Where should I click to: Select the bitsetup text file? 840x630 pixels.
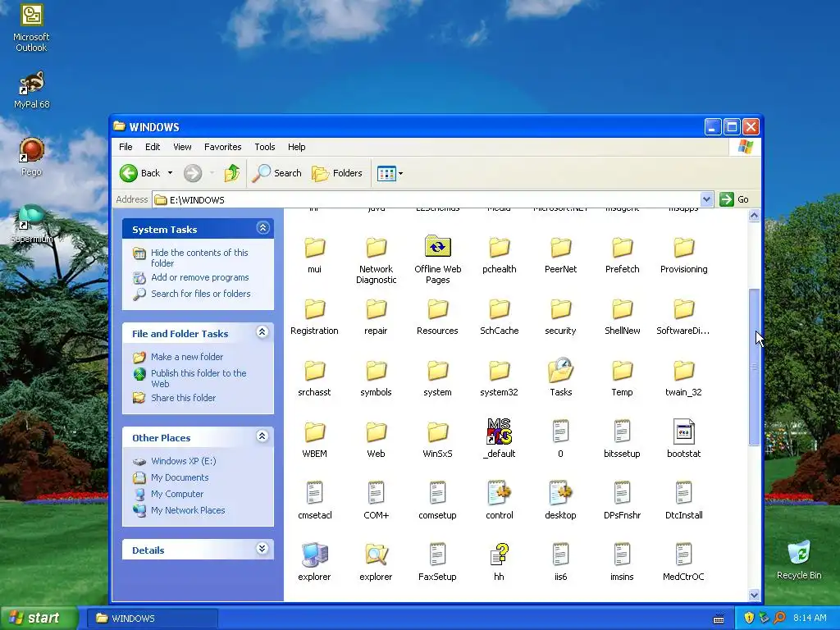tap(622, 431)
